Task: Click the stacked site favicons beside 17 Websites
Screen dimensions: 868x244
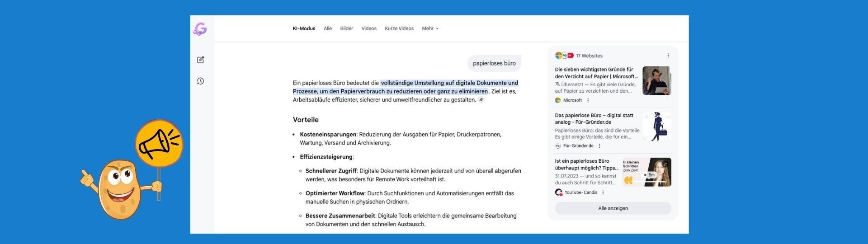Action: [x=564, y=56]
